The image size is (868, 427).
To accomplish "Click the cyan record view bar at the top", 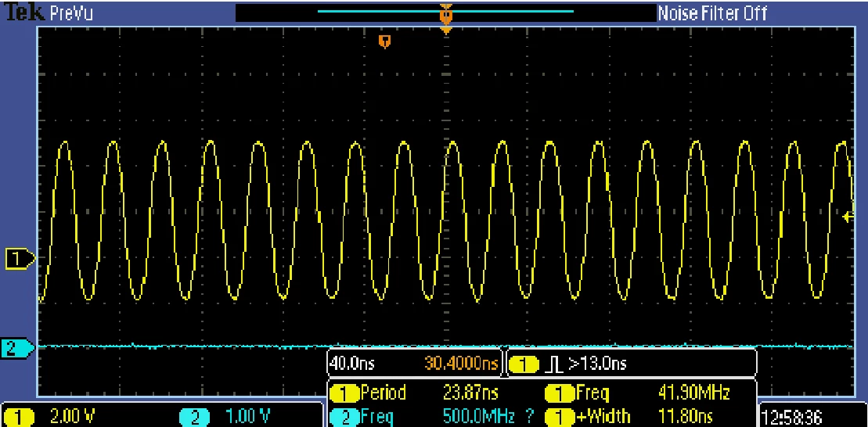I will [x=445, y=10].
